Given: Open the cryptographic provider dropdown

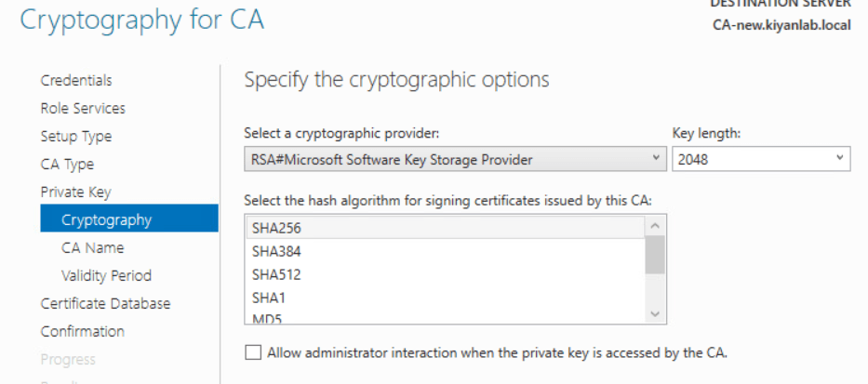Looking at the screenshot, I should click(454, 160).
